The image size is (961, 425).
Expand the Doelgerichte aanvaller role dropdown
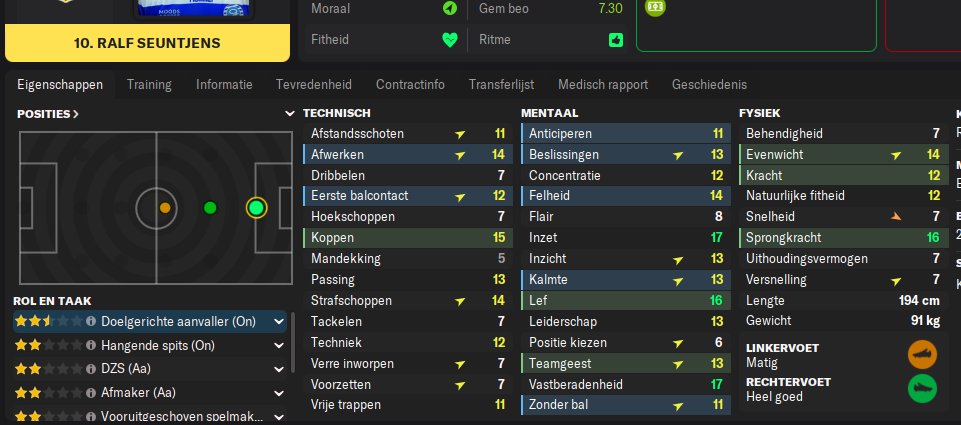[278, 322]
